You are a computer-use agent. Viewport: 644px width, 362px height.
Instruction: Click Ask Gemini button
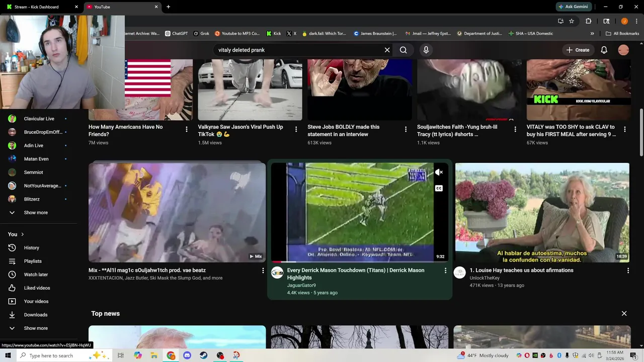(x=573, y=7)
